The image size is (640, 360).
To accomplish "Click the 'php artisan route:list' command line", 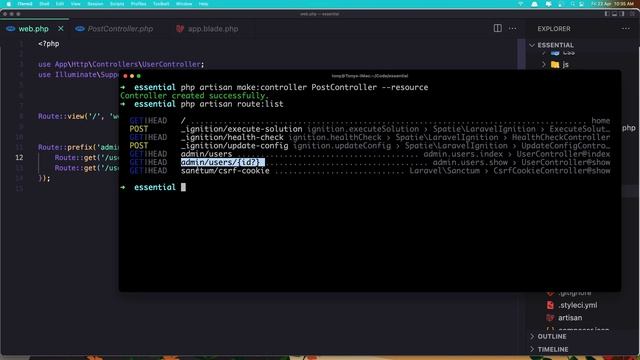I will click(232, 104).
